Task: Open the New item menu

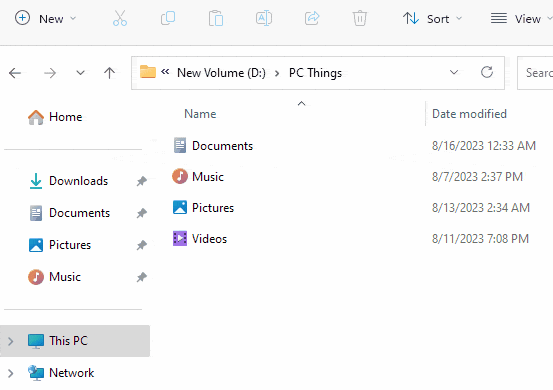Action: coord(45,18)
